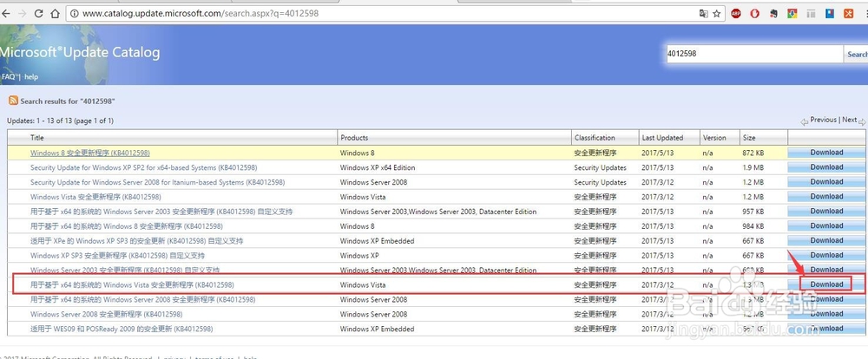Download the x64 Windows Server 2008 update

(826, 299)
